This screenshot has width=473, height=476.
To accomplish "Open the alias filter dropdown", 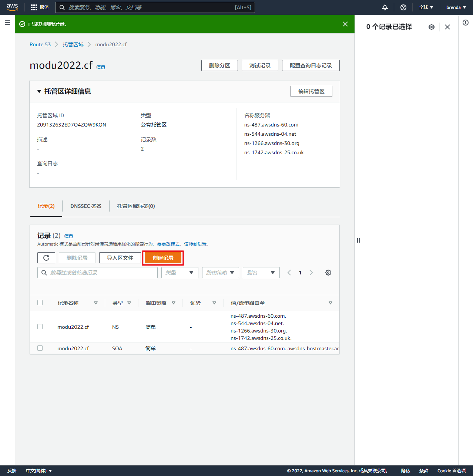I will pyautogui.click(x=261, y=273).
